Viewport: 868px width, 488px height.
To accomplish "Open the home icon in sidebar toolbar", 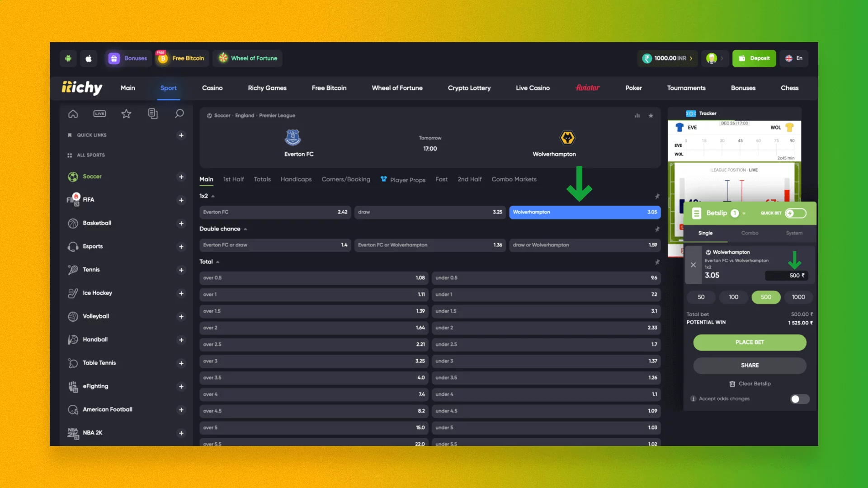I will pyautogui.click(x=73, y=113).
